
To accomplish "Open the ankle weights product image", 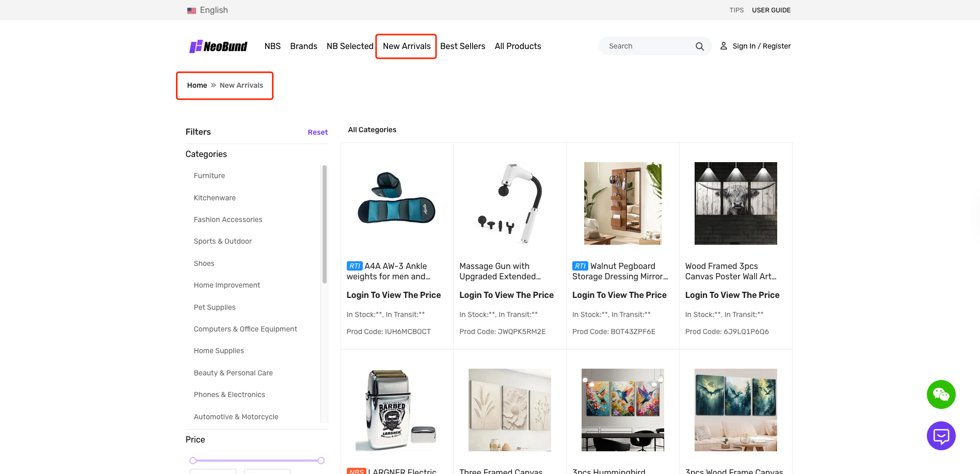I will 396,203.
